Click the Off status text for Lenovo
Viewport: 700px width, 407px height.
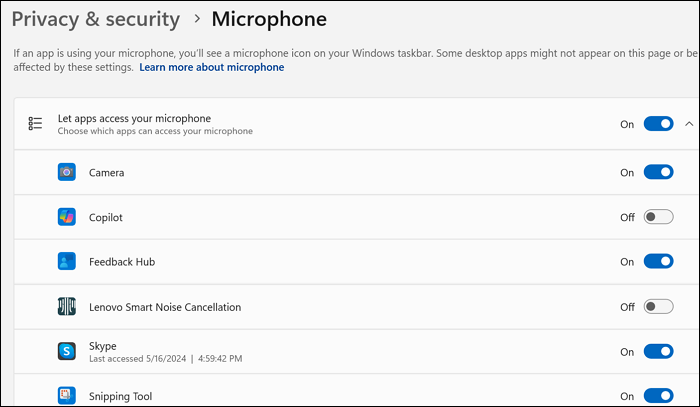[627, 307]
